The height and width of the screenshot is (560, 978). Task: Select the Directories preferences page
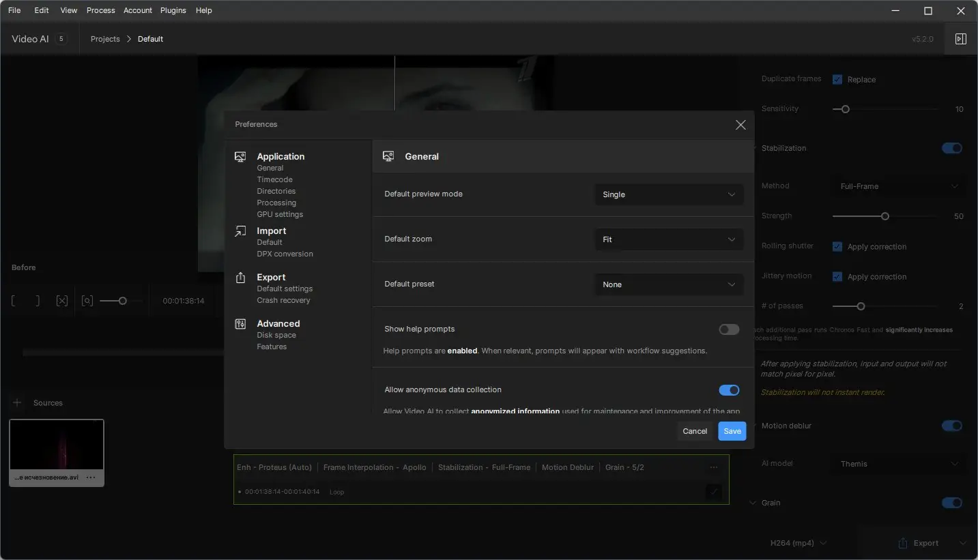276,191
